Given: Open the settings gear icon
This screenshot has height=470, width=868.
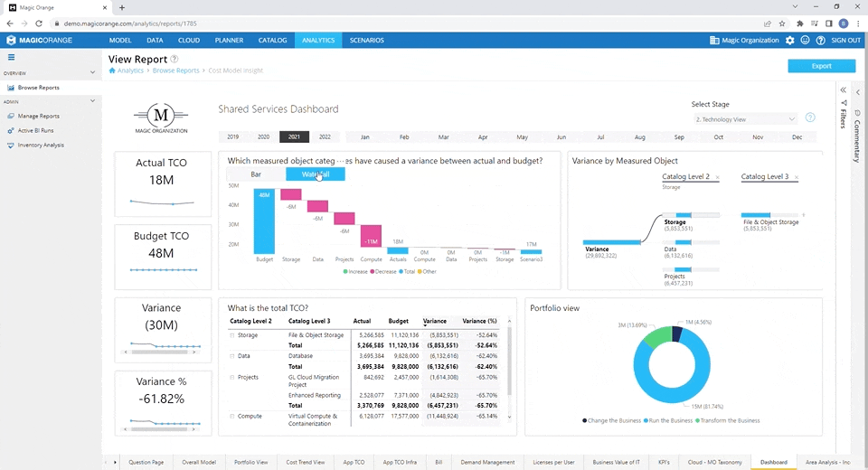Looking at the screenshot, I should [x=790, y=41].
